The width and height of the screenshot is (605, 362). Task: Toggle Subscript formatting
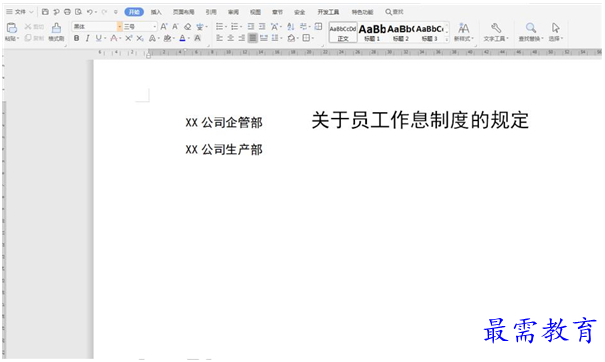(140, 38)
